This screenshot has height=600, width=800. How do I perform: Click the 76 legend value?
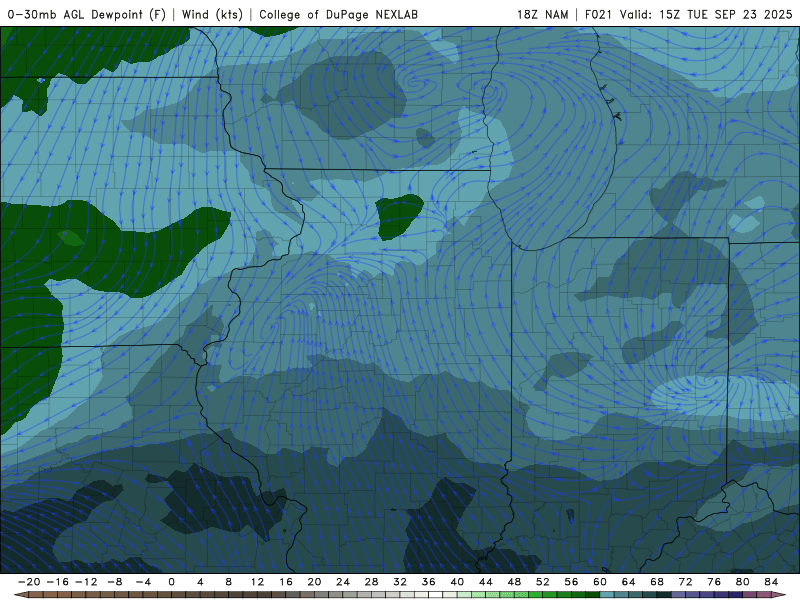point(714,582)
